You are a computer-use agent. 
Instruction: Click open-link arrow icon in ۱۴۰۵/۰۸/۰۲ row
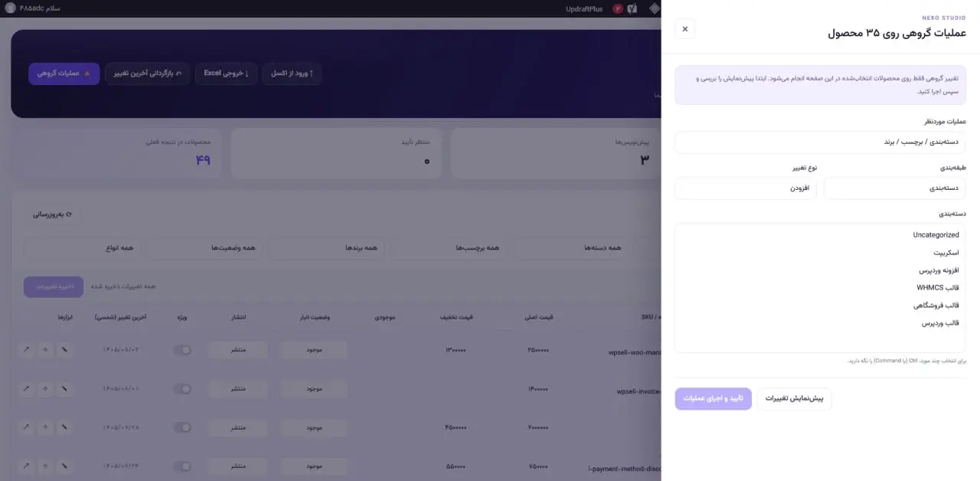coord(27,350)
